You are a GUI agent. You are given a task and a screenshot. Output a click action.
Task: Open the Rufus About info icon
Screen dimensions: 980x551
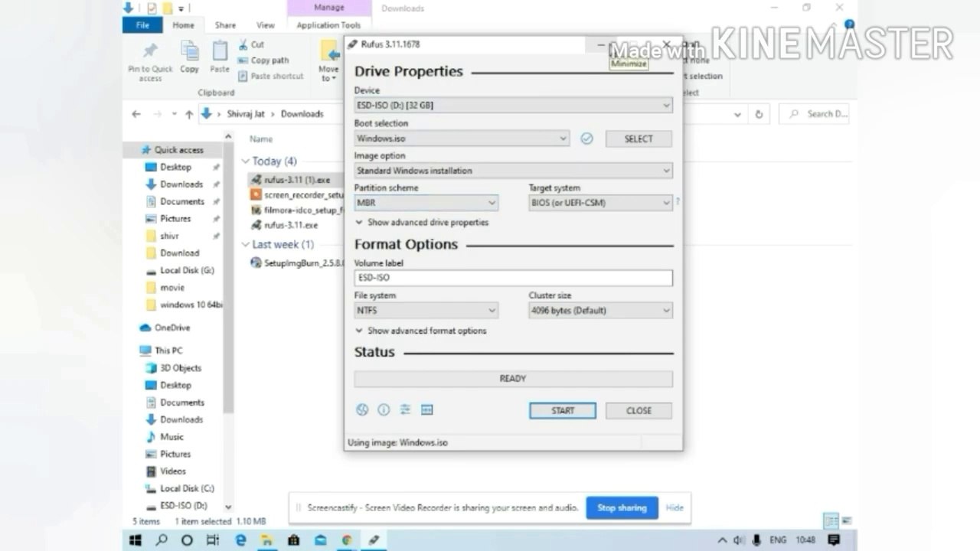[384, 410]
